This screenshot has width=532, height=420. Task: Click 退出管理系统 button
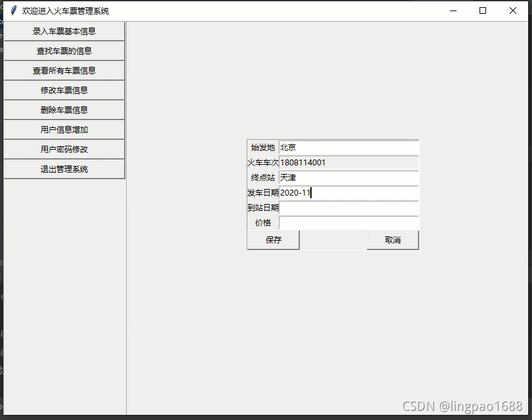click(64, 169)
